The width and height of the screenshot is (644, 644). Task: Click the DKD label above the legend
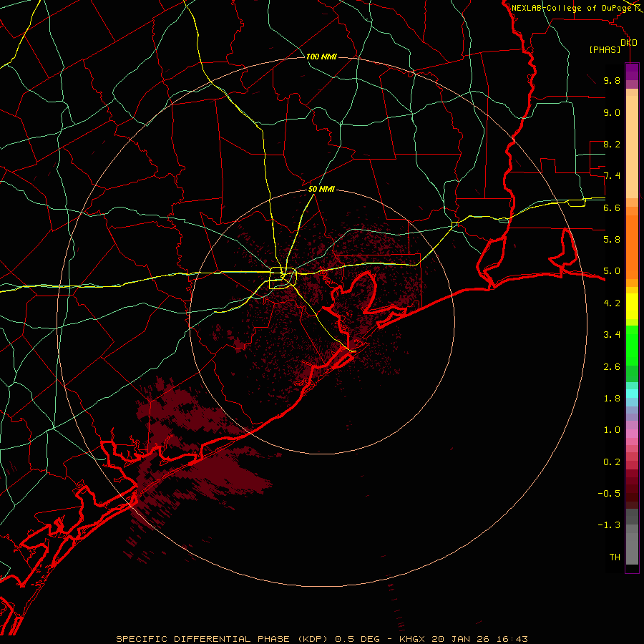click(629, 43)
